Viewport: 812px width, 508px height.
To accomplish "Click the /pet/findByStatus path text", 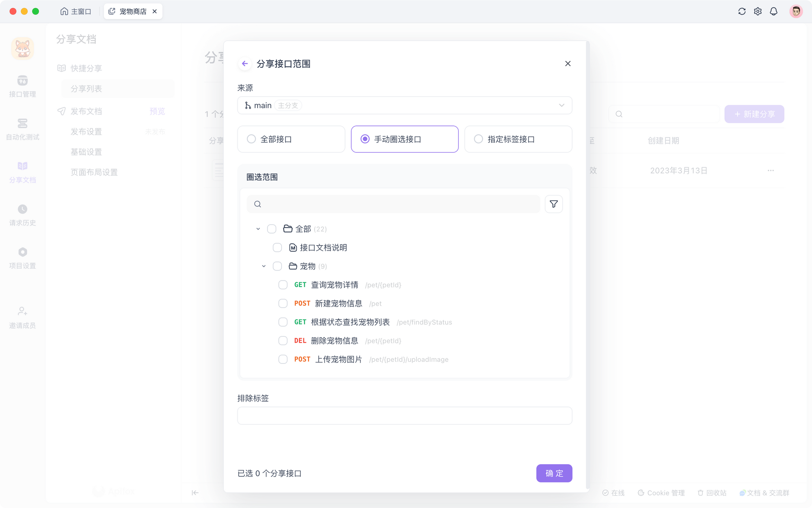I will (424, 322).
